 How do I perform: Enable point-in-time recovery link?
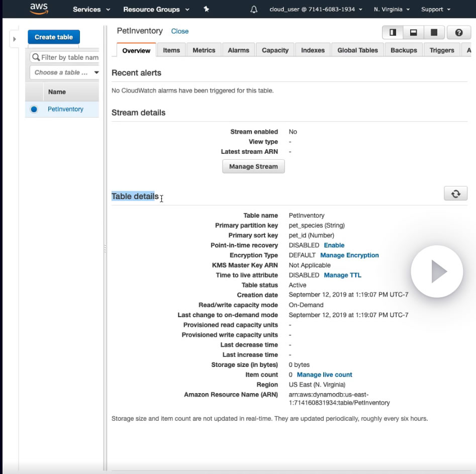(x=334, y=245)
